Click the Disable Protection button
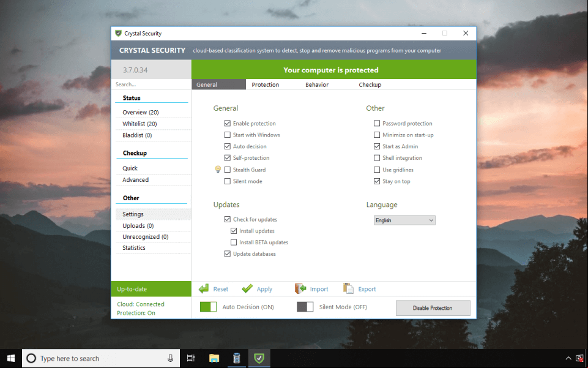This screenshot has width=588, height=368. click(x=433, y=307)
